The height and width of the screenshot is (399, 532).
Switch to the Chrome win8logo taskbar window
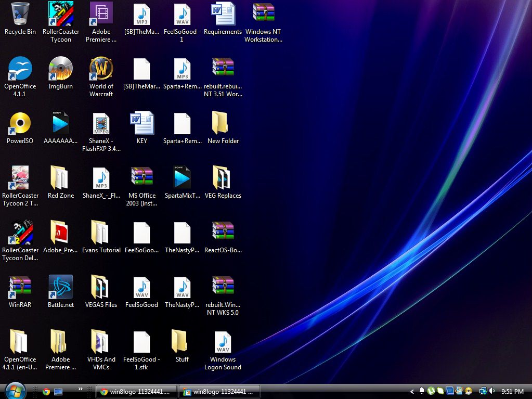tap(136, 392)
